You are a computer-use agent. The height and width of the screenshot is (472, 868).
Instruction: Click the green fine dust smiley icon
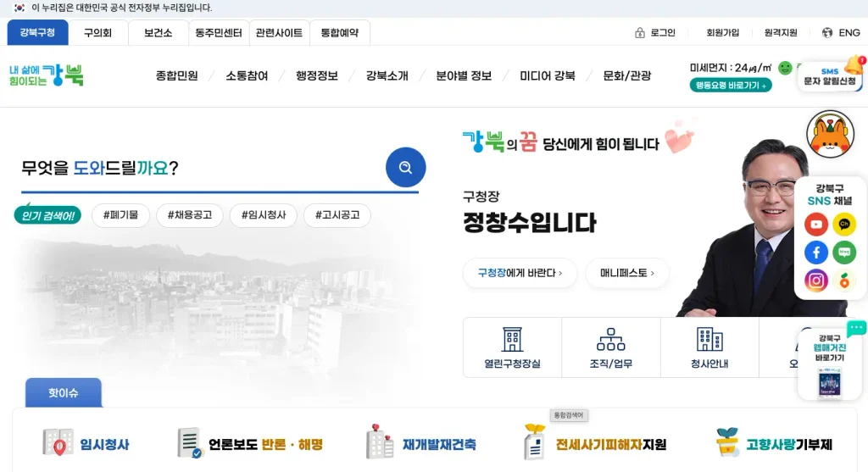tap(785, 68)
